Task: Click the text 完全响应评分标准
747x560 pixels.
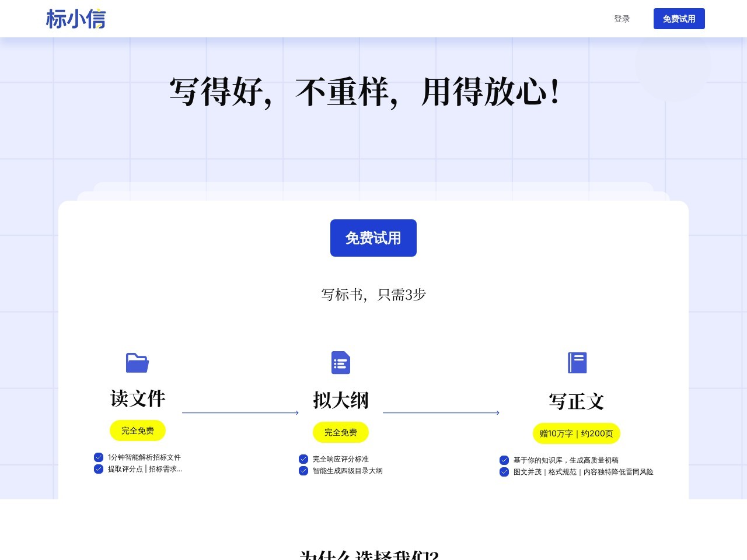Action: click(341, 459)
